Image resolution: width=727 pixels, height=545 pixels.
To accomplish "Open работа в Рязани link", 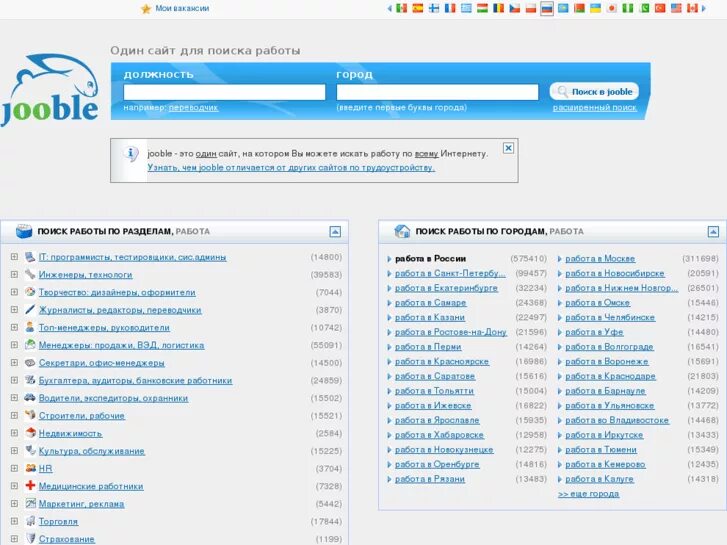I will point(430,479).
